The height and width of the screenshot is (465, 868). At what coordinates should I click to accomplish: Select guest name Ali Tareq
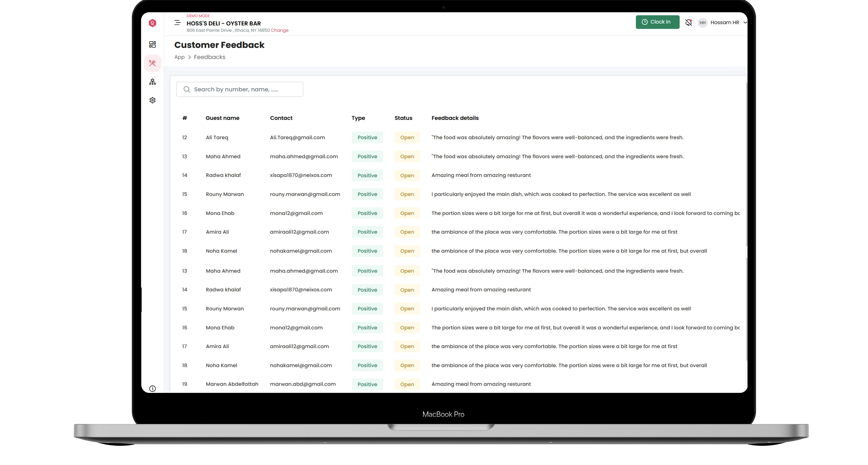217,137
